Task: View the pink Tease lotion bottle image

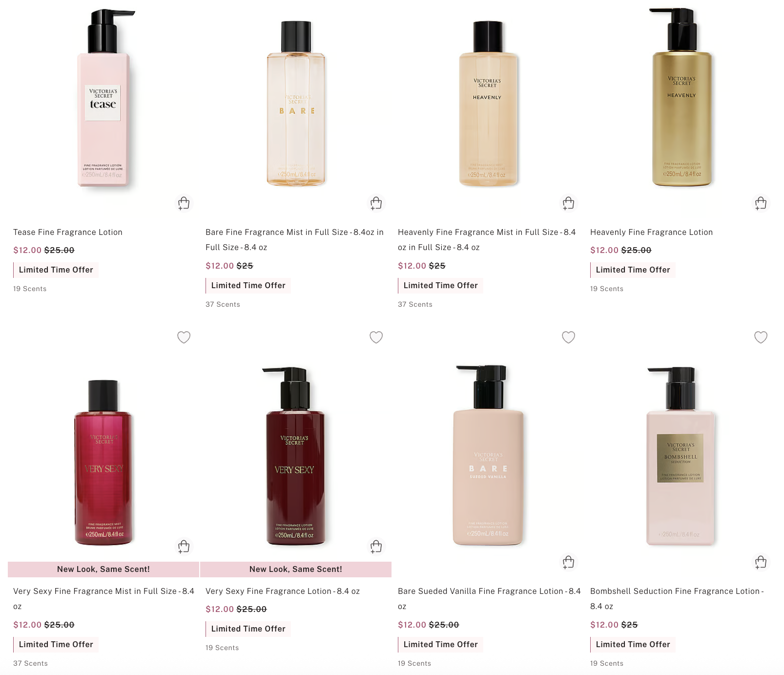Action: pos(103,98)
